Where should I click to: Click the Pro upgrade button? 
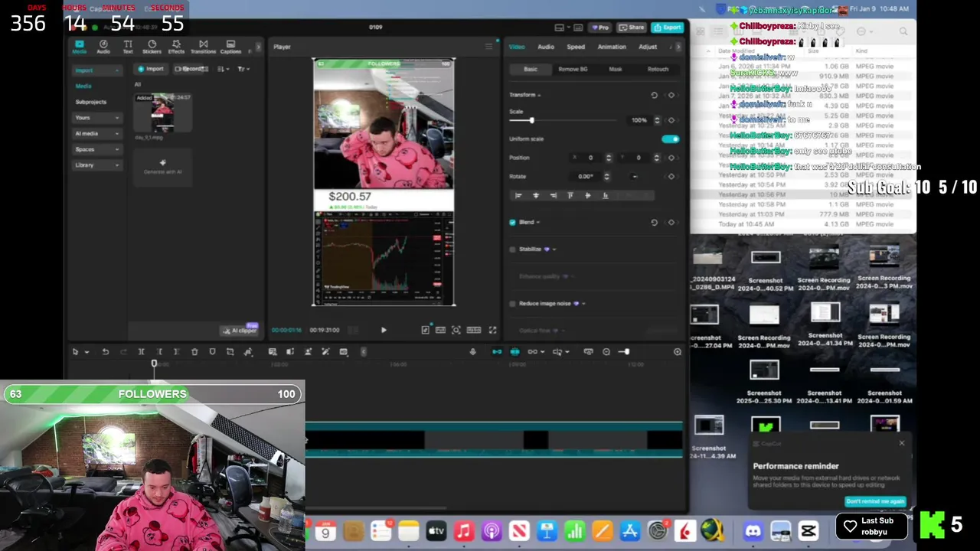(599, 28)
